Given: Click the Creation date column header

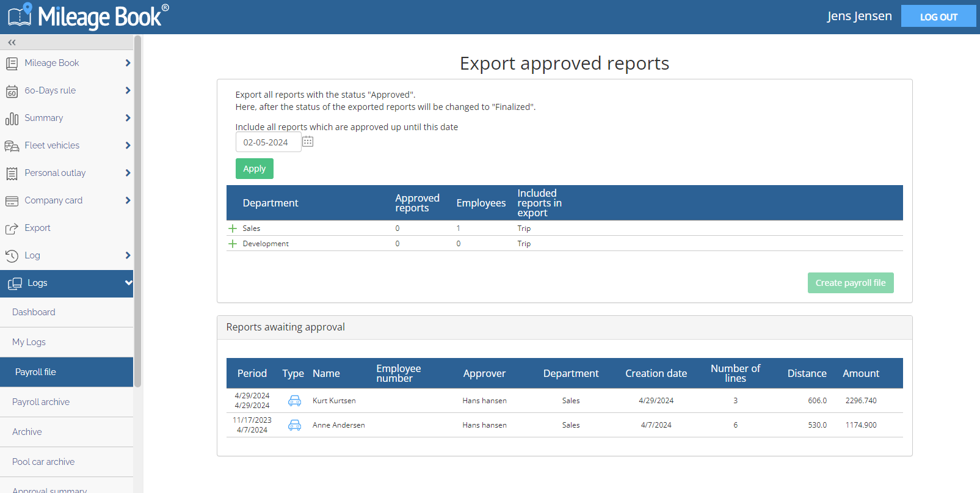Looking at the screenshot, I should [656, 373].
